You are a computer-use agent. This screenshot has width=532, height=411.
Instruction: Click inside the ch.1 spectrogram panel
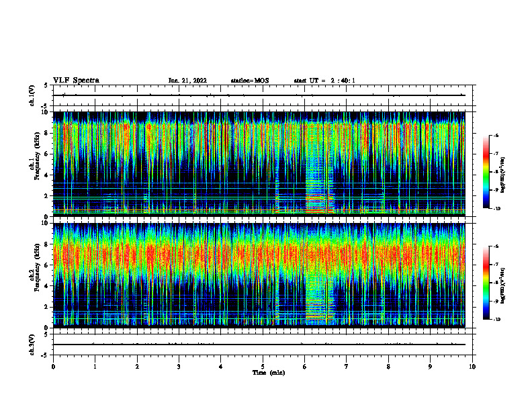[x=259, y=164]
